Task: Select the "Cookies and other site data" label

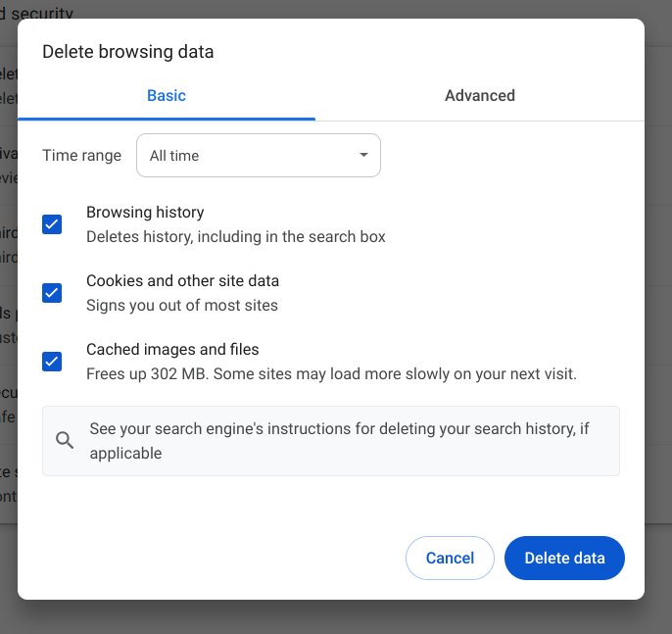Action: click(182, 281)
